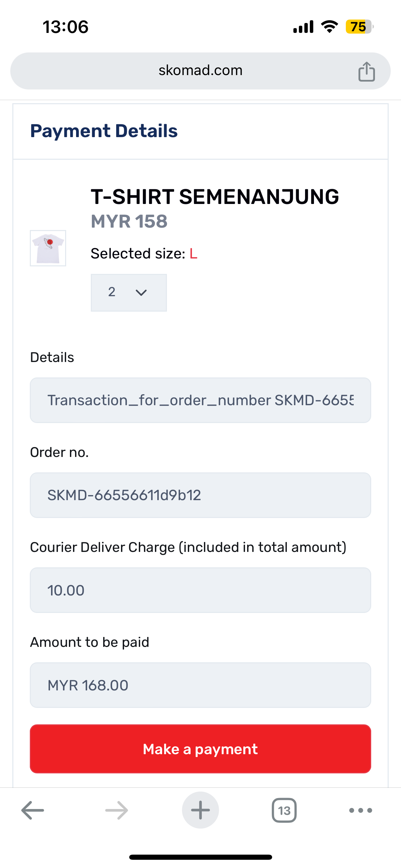Tap the battery indicator in status bar
Image resolution: width=401 pixels, height=868 pixels.
coord(359,27)
